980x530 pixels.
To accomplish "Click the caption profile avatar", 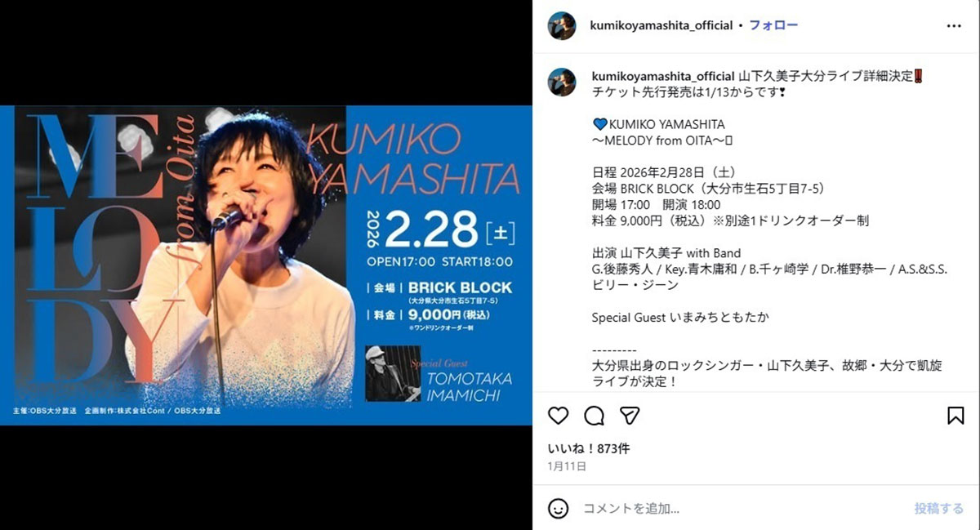I will point(562,82).
